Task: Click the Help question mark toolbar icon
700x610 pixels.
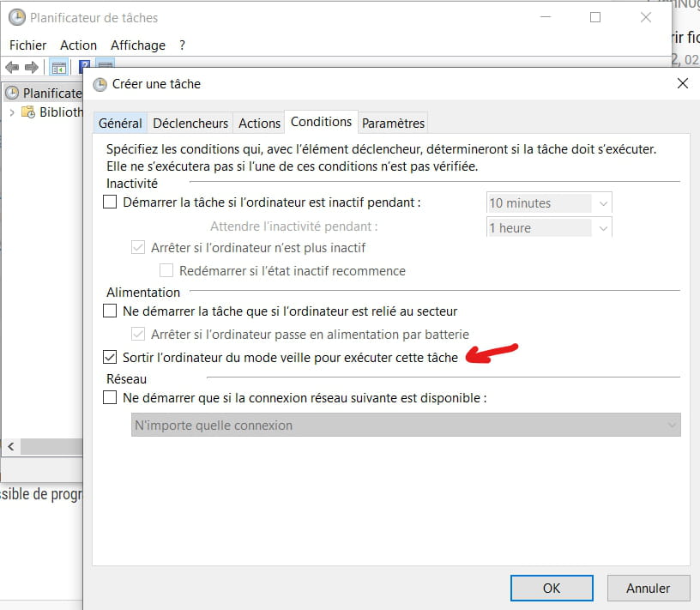Action: (x=83, y=66)
